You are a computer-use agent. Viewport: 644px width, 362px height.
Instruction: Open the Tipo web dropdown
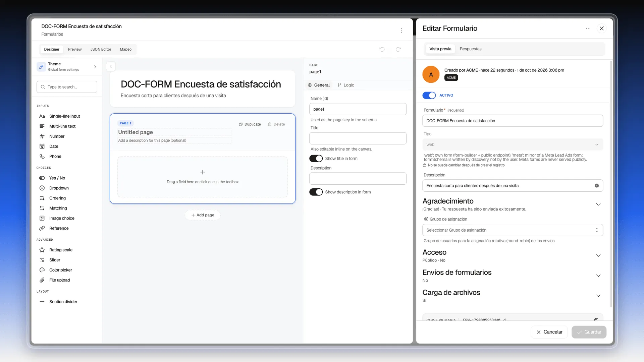(513, 145)
